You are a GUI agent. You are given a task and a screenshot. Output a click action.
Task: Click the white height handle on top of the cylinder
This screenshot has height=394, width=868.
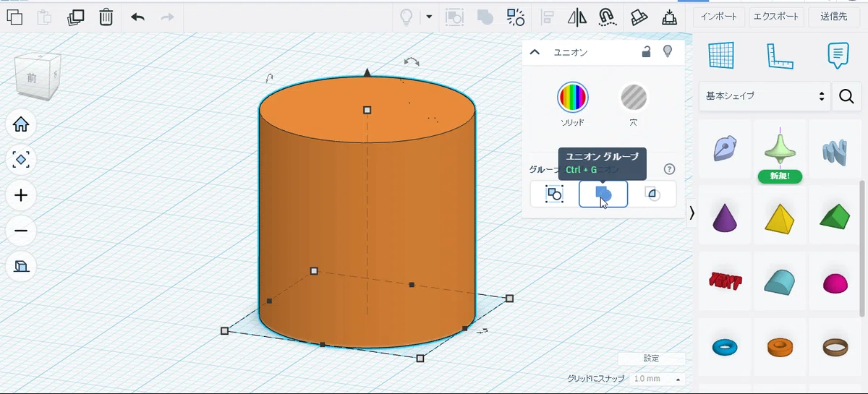367,110
